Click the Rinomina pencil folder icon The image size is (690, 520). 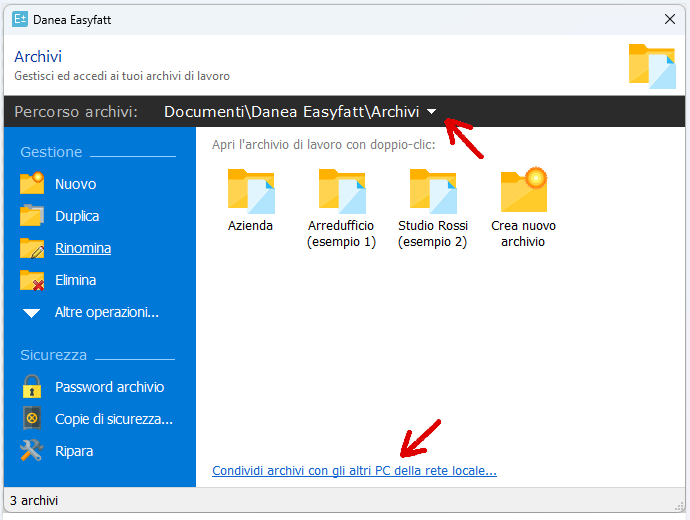coord(32,248)
